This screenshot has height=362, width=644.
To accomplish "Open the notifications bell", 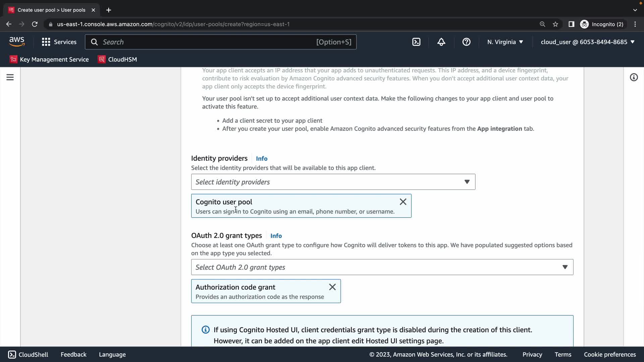I will pos(441,42).
